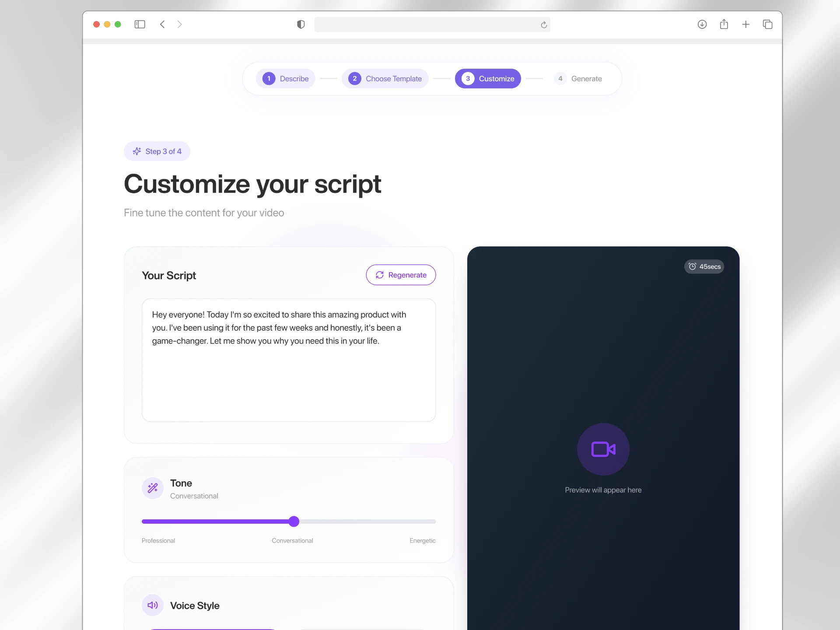Image resolution: width=840 pixels, height=630 pixels.
Task: Show the tab overview icon
Action: pyautogui.click(x=768, y=24)
